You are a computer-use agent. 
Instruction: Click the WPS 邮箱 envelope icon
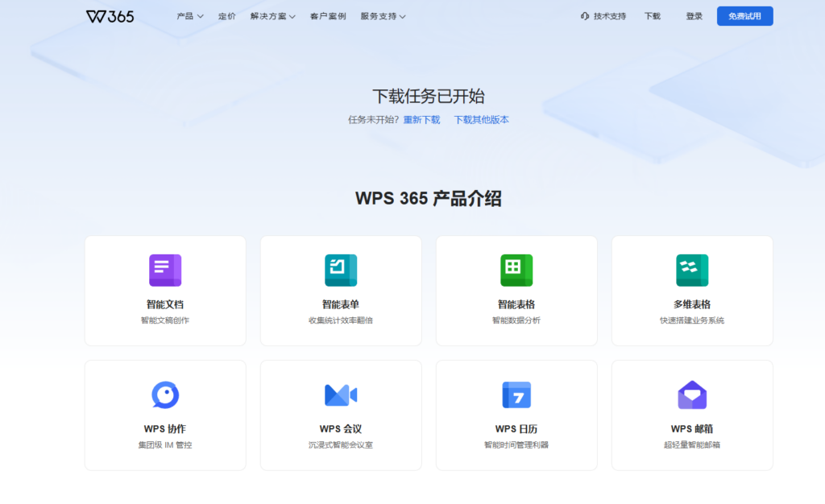[691, 395]
